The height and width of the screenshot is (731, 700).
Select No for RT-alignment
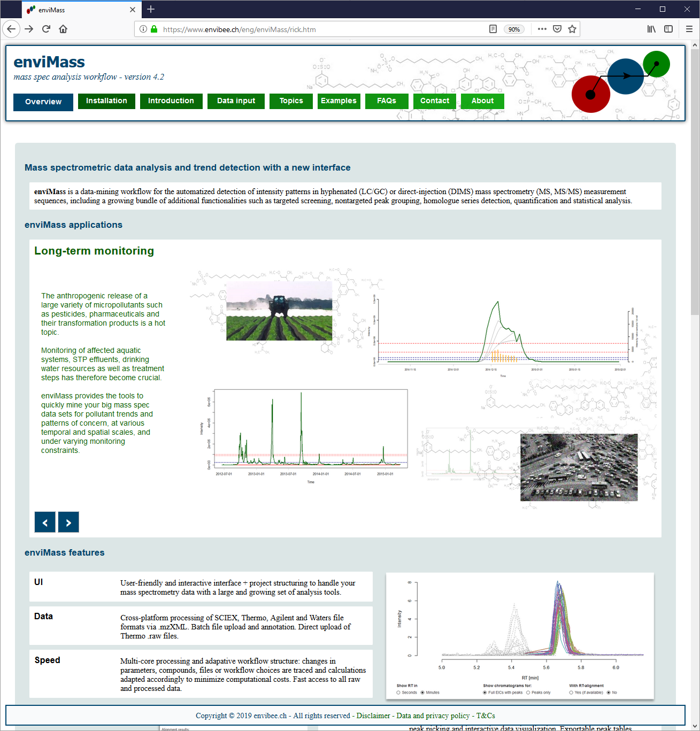click(609, 692)
